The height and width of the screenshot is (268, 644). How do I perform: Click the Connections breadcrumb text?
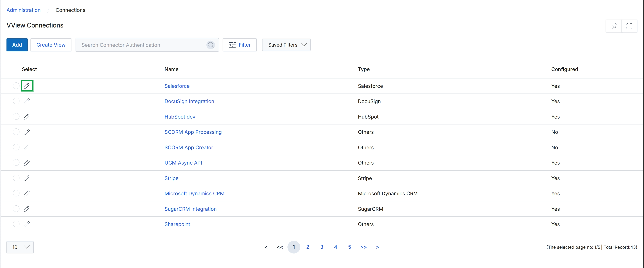pos(71,10)
